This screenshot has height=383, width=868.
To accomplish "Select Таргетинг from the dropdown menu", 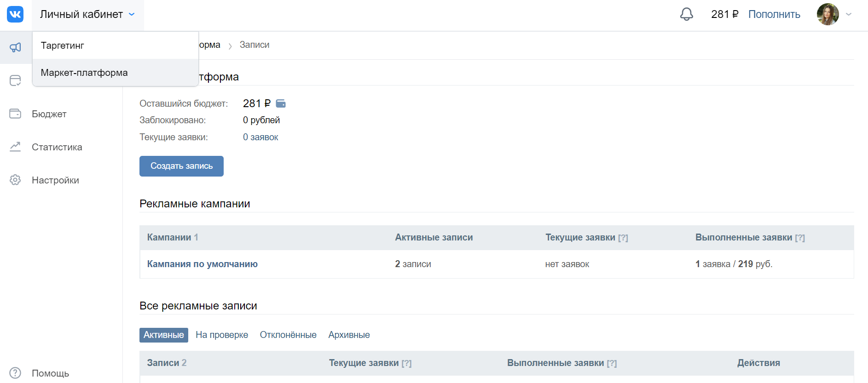I will [63, 46].
